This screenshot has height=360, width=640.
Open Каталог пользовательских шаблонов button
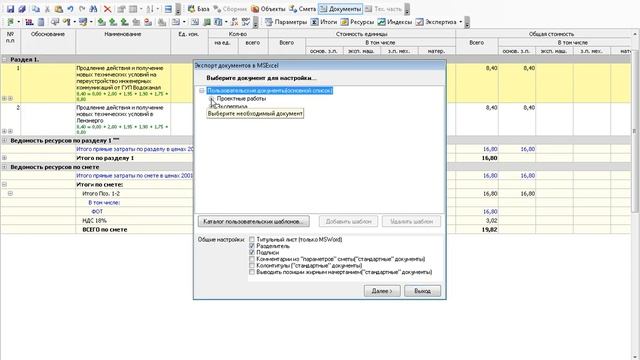point(253,221)
